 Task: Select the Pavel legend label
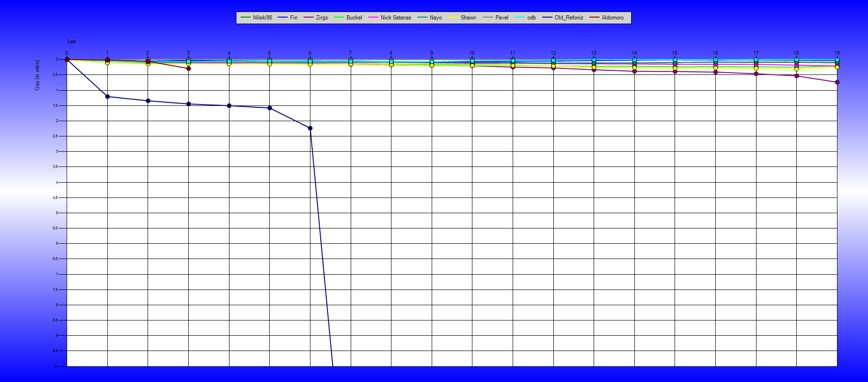pos(502,18)
